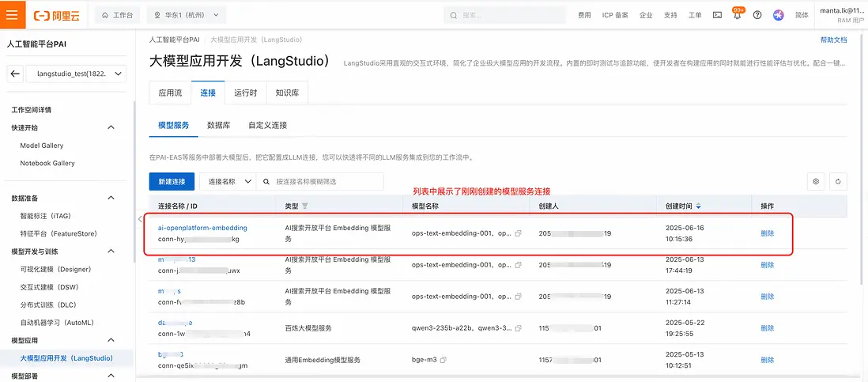Switch to the 知识库 tab

(287, 93)
